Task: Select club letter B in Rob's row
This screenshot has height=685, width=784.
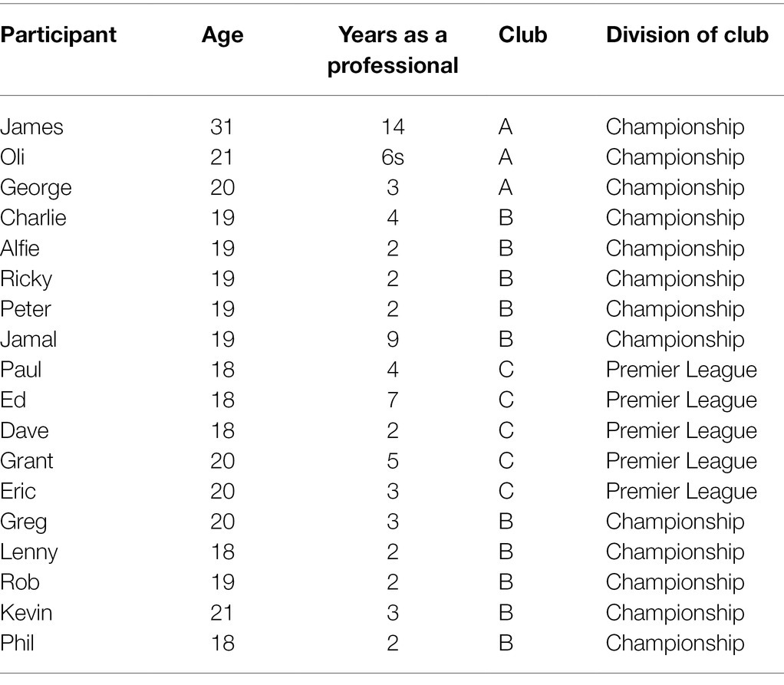Action: (506, 582)
